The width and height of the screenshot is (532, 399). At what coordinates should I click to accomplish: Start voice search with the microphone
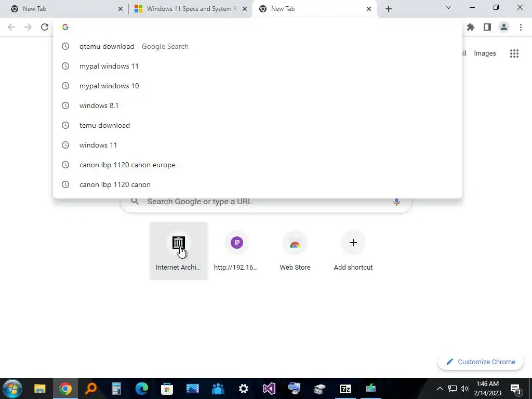pyautogui.click(x=396, y=202)
